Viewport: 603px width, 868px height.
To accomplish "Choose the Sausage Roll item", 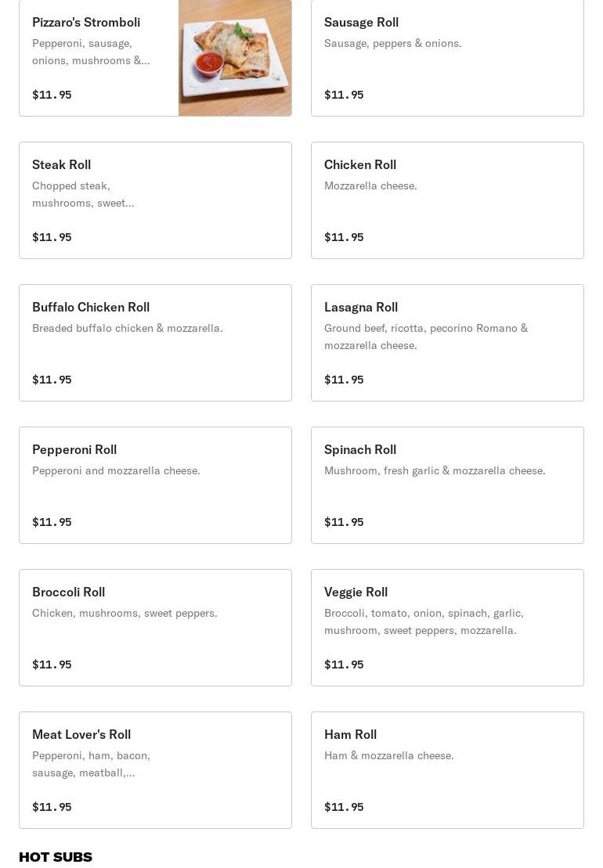I will (x=447, y=58).
